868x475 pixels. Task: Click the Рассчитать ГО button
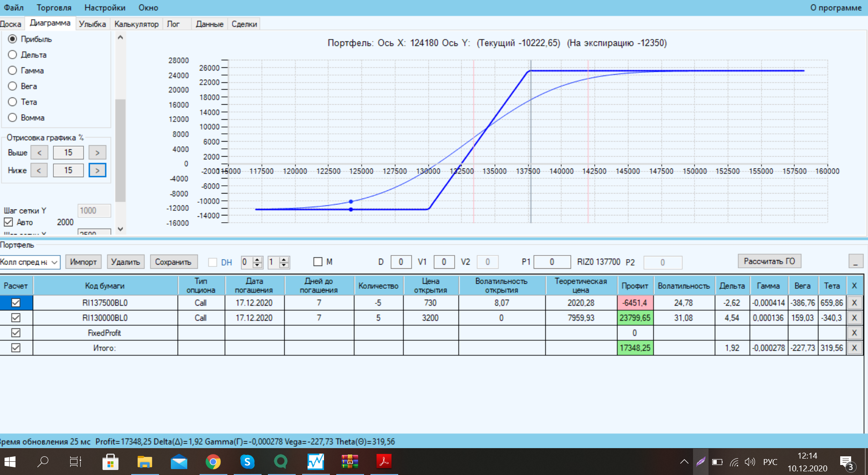[769, 261]
